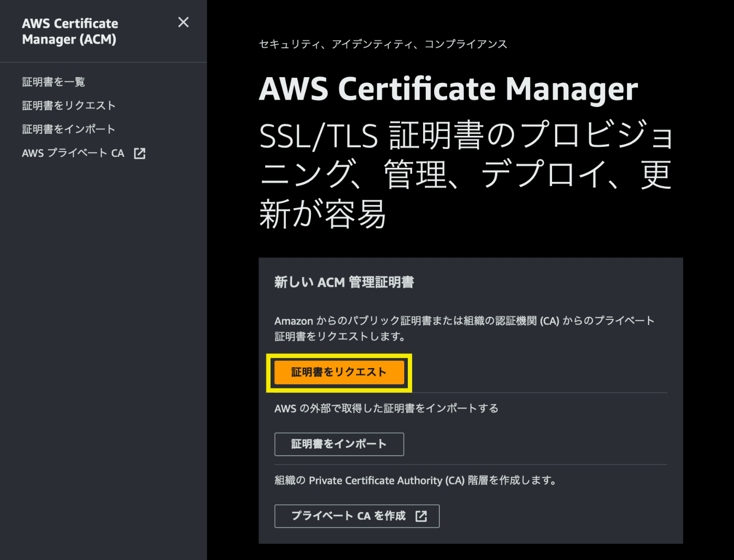Click the セキュリティ、アイデンティティ、コンプライアンス category text
The height and width of the screenshot is (560, 734).
pyautogui.click(x=383, y=44)
